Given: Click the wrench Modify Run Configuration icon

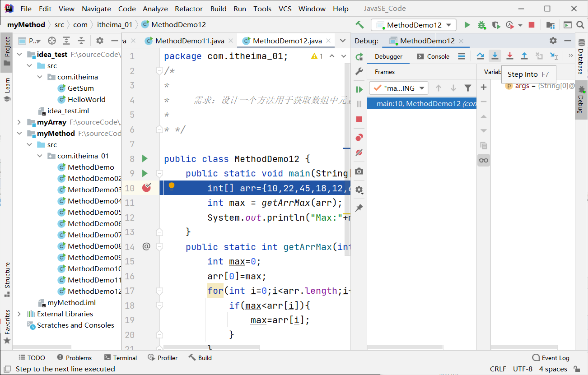Looking at the screenshot, I should coord(359,71).
